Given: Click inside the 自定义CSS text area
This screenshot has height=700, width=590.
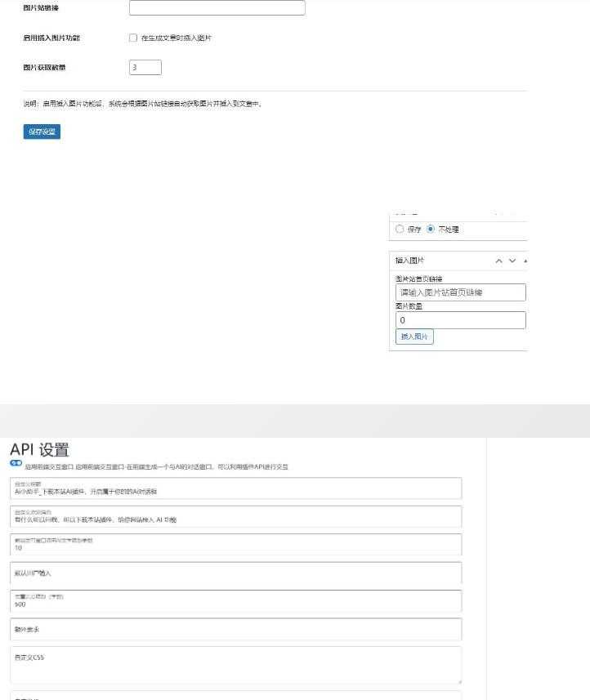Looking at the screenshot, I should (235, 665).
